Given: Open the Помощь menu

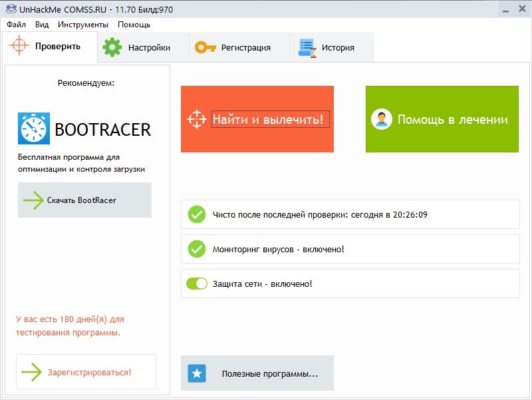Looking at the screenshot, I should 134,25.
